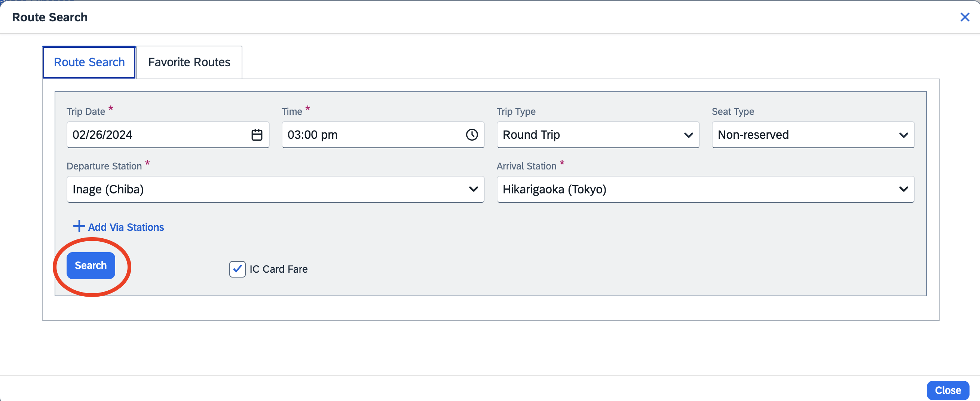The width and height of the screenshot is (980, 401).
Task: Click the Add Via Stations link
Action: point(126,227)
